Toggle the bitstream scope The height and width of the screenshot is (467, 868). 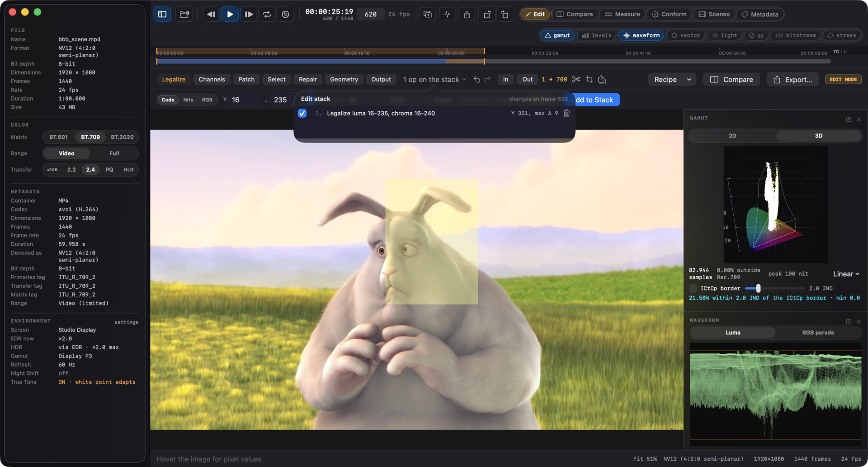pos(796,35)
